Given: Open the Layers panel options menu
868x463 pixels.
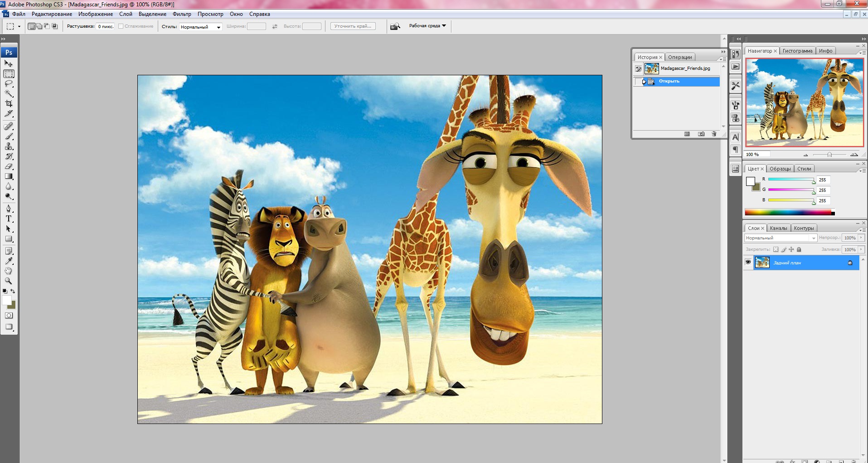Looking at the screenshot, I should (x=862, y=230).
